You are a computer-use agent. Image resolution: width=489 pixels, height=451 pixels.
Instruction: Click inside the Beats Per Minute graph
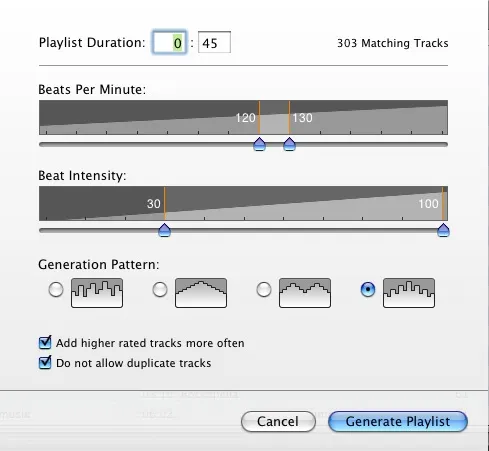(243, 117)
